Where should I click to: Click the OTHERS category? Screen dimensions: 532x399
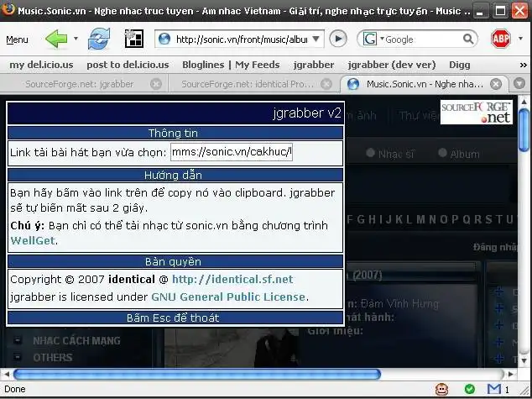pyautogui.click(x=53, y=358)
